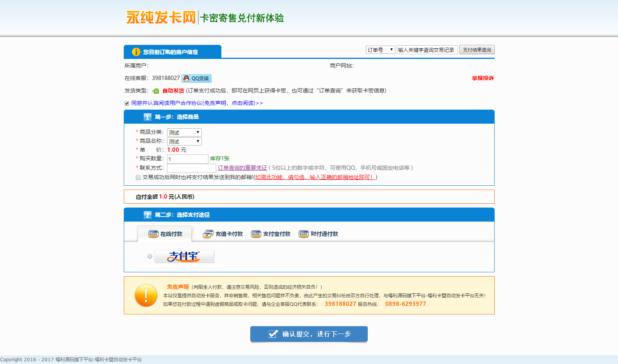Open the 举报投诉 link
Screen dimensions: 618x364
483,78
